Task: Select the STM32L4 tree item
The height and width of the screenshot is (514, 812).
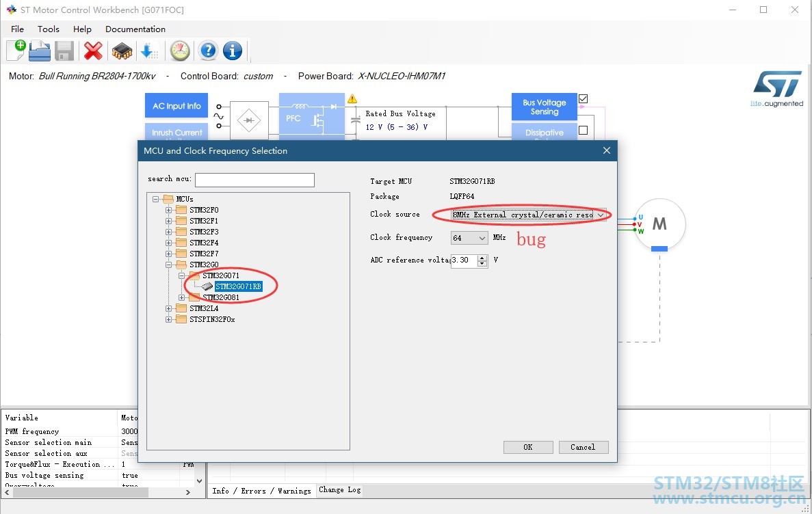Action: coord(204,308)
